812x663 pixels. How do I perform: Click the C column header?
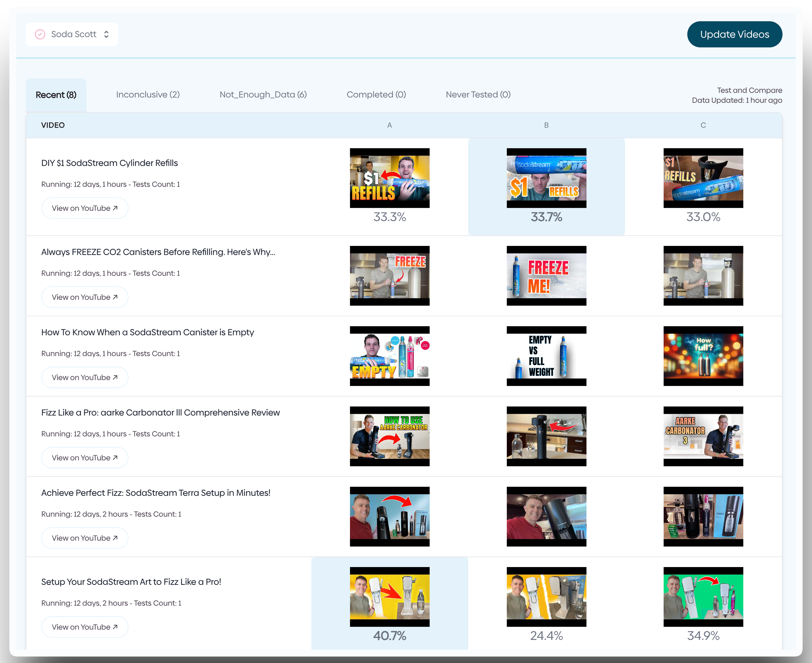(x=703, y=125)
